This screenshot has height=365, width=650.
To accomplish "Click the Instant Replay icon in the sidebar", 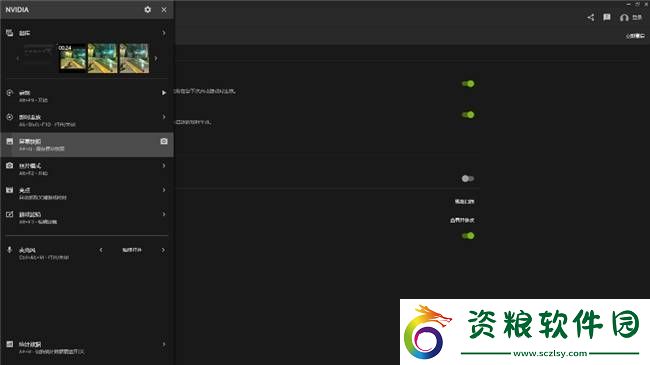I will point(10,117).
